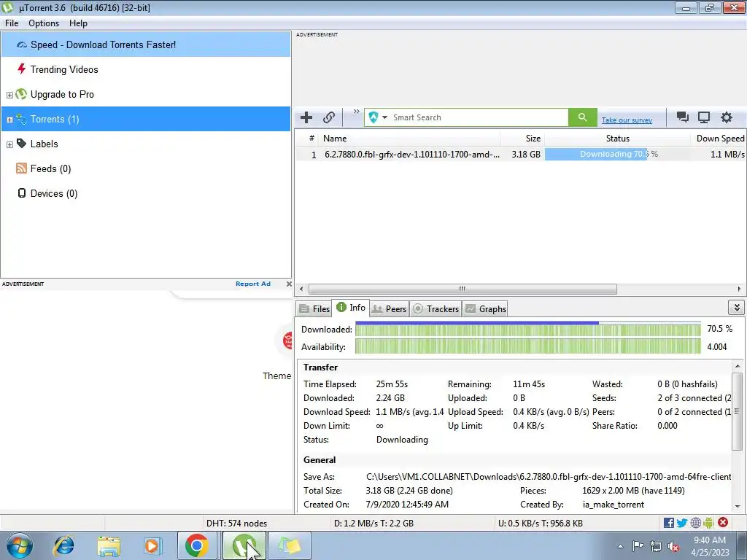Click the remote monitor icon in toolbar

(704, 117)
